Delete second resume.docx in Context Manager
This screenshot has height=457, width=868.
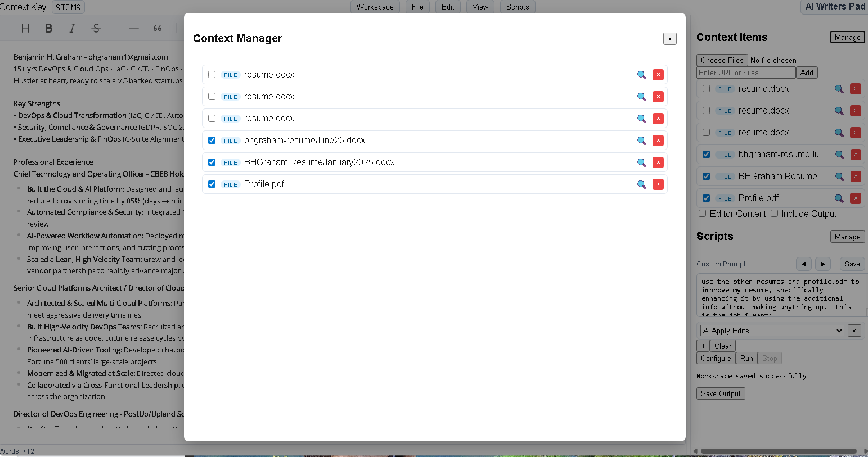pos(658,97)
